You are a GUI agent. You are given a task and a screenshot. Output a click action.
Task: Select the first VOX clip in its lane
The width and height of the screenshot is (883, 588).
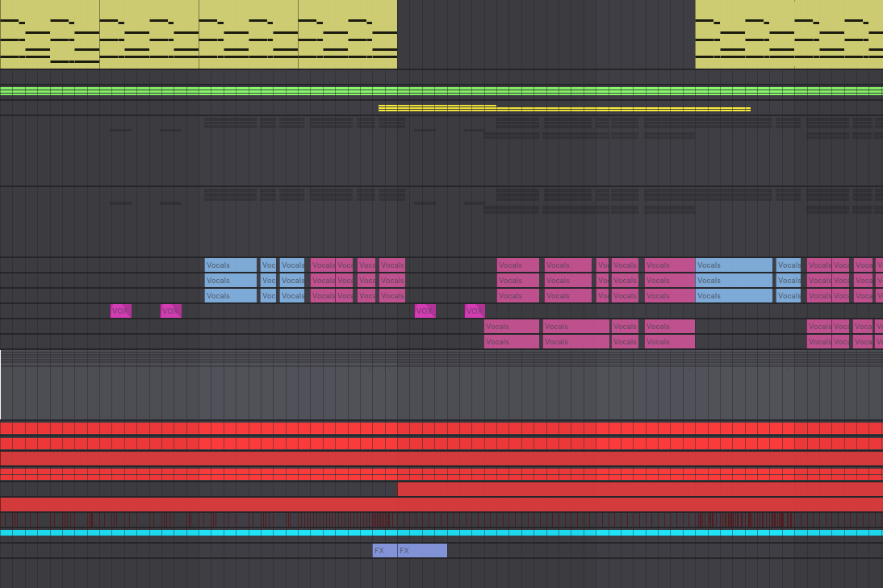(121, 311)
